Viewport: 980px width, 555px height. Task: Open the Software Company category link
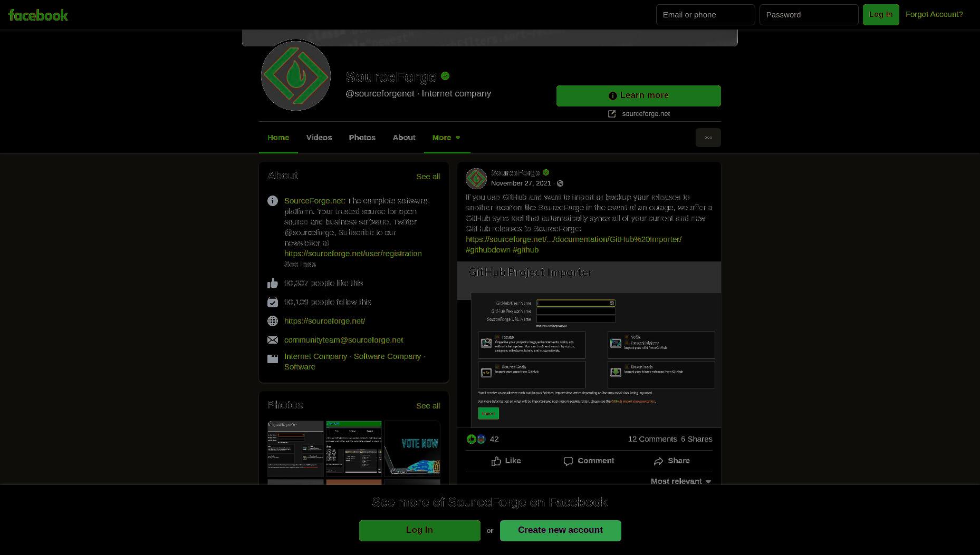point(387,356)
